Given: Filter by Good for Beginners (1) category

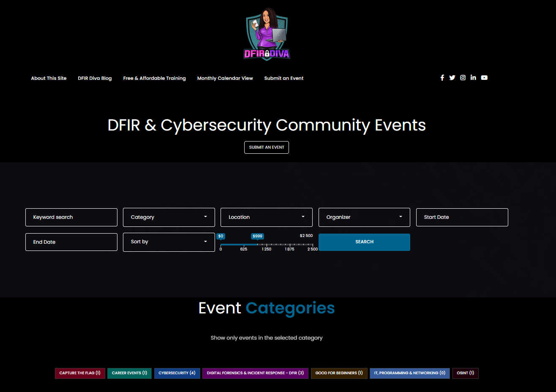Looking at the screenshot, I should coord(339,373).
